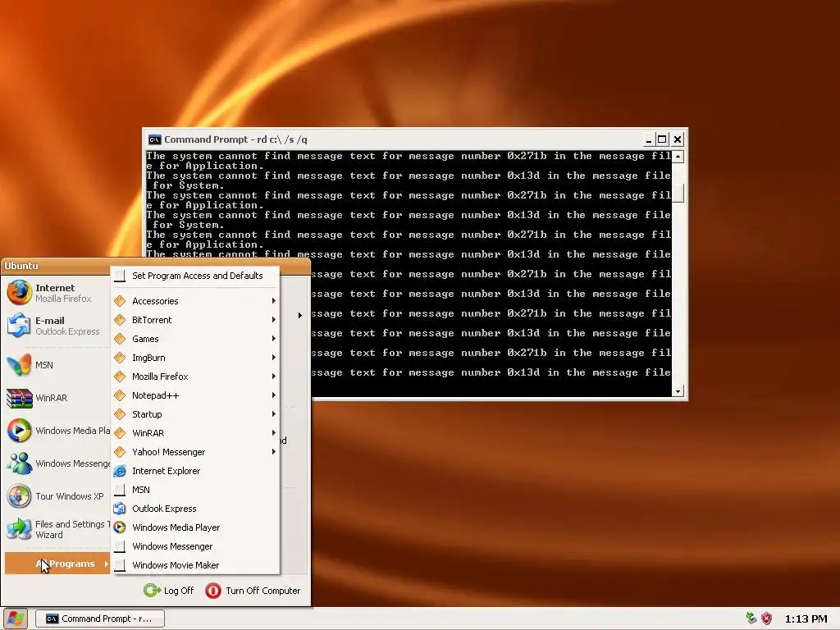
Task: Expand the BitTorrent submenu arrow
Action: pyautogui.click(x=274, y=320)
